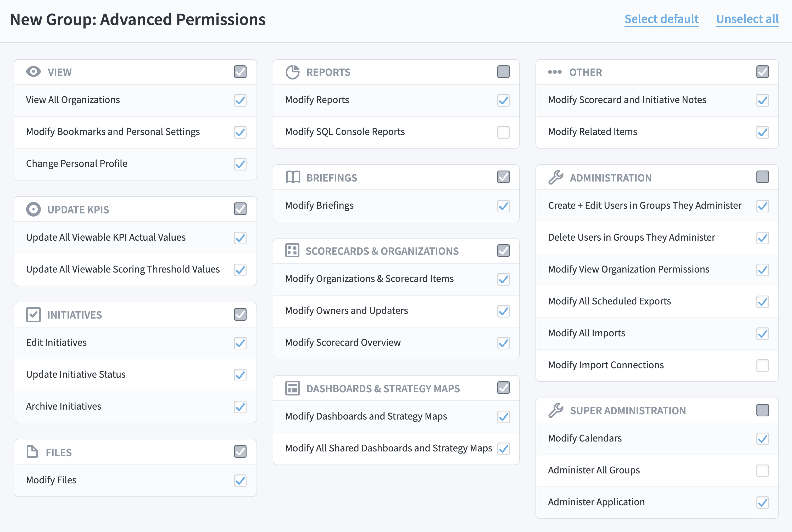Click the Update KPIs target icon

coord(33,209)
